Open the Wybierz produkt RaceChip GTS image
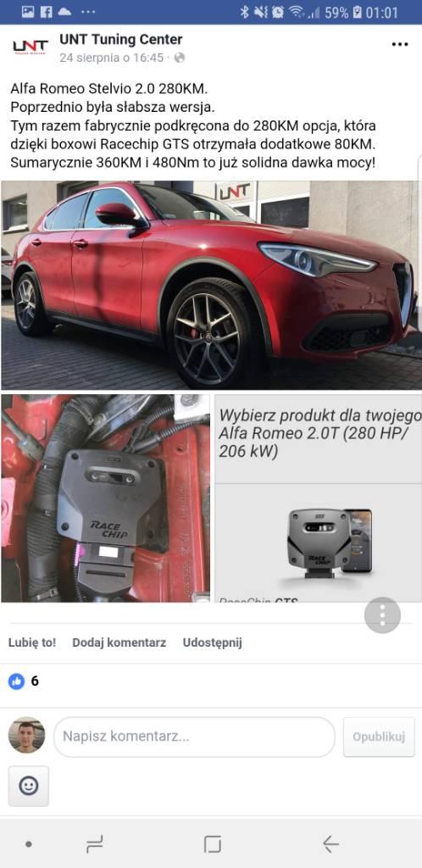The height and width of the screenshot is (868, 422). pos(318,498)
